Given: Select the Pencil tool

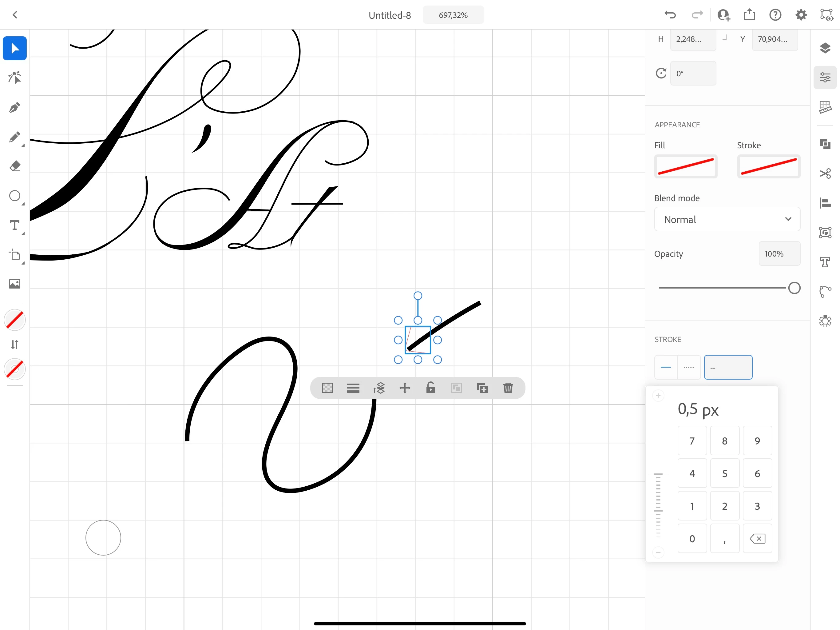Looking at the screenshot, I should 14,137.
